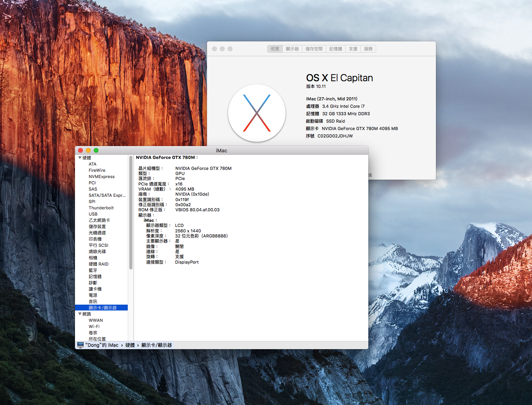The height and width of the screenshot is (405, 532).
Task: Select 藍牙 in sidebar
Action: [93, 270]
